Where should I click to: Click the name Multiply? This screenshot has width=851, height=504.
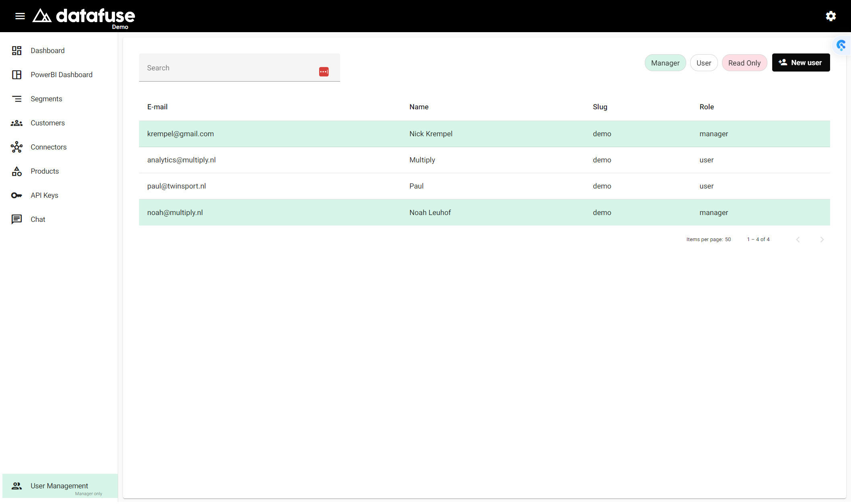click(x=422, y=160)
